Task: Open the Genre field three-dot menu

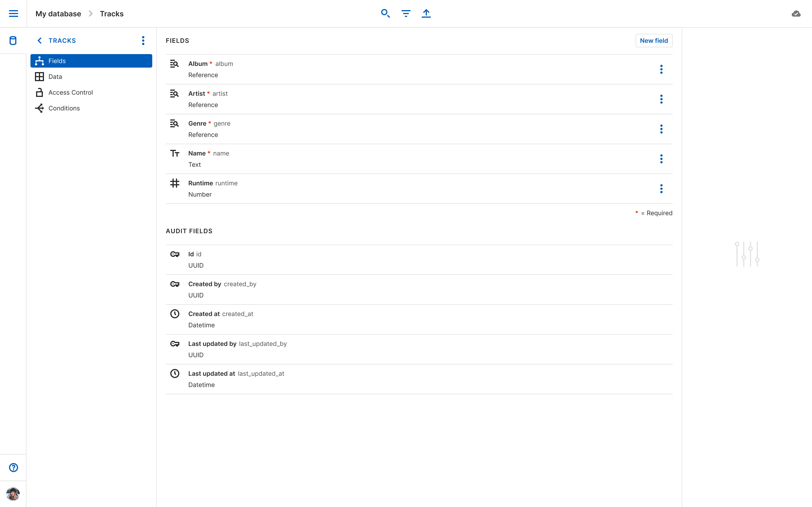Action: click(x=661, y=129)
